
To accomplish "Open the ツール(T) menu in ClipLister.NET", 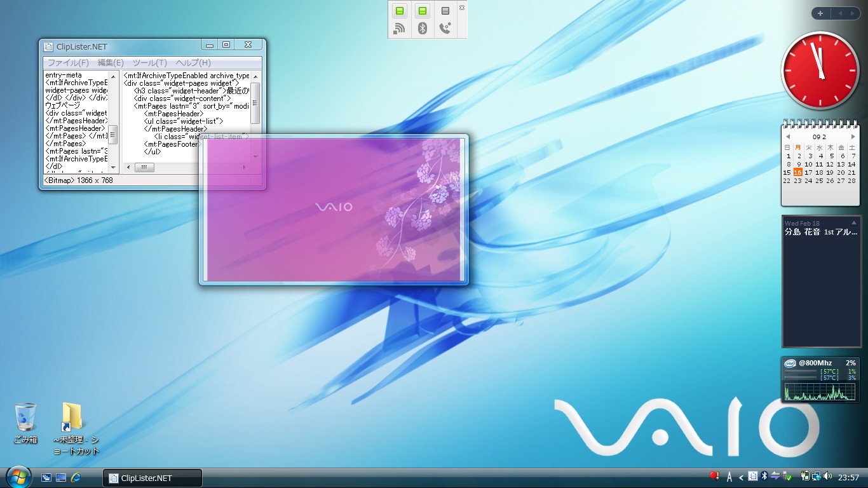I will coord(149,63).
